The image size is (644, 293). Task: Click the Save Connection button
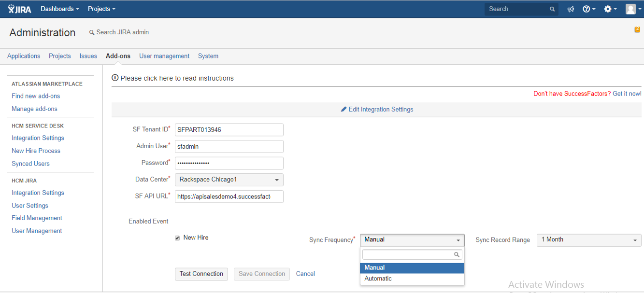point(262,274)
